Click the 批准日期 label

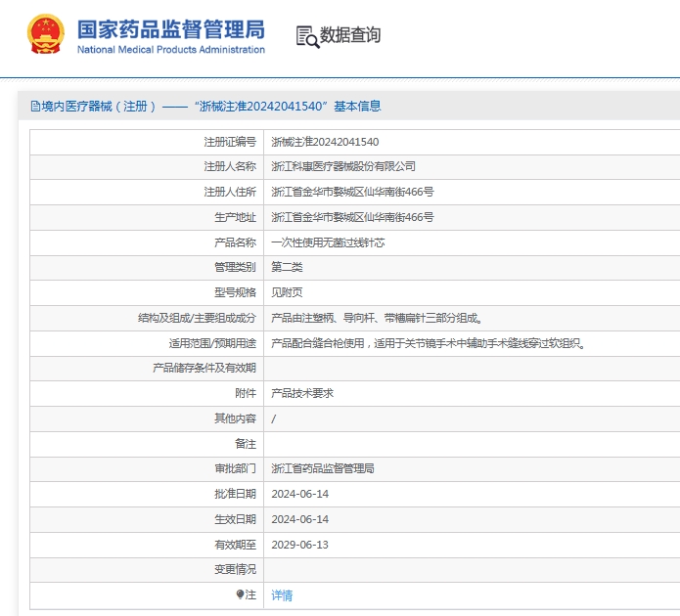235,494
